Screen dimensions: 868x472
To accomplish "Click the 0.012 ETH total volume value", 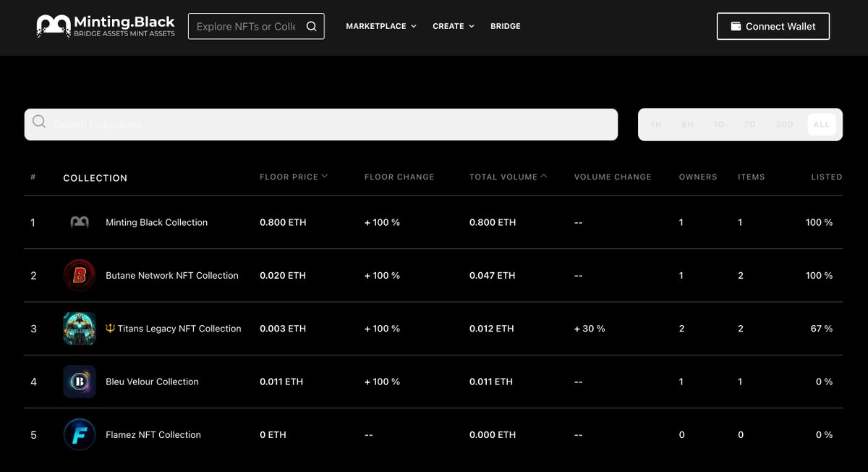I will point(492,329).
